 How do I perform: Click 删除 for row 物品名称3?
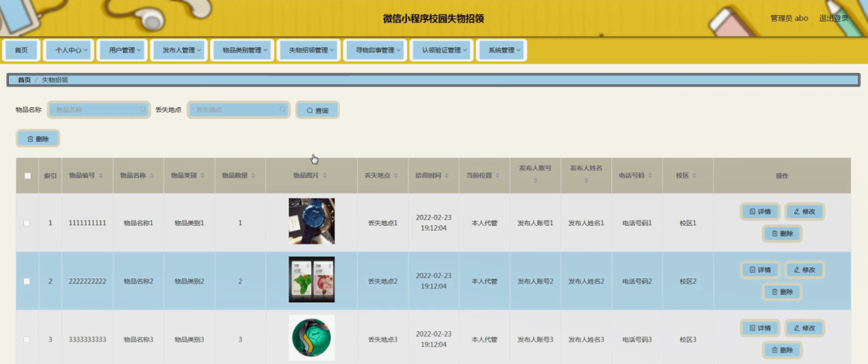click(x=782, y=350)
